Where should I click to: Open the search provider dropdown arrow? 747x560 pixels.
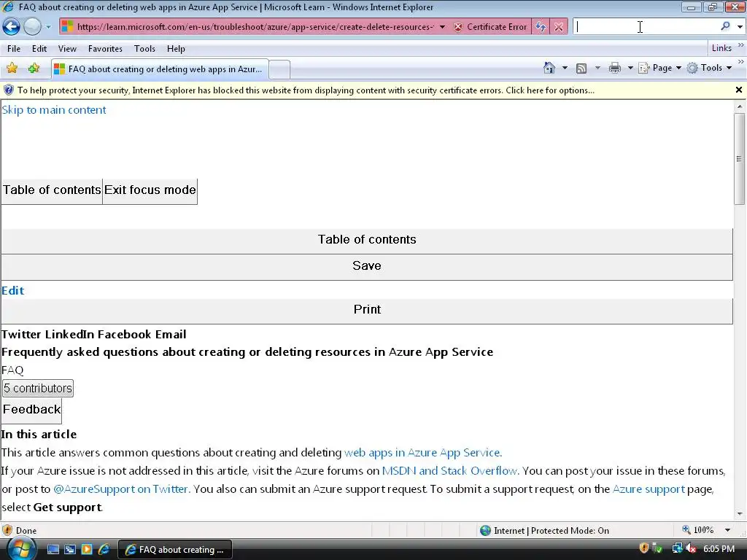(740, 27)
